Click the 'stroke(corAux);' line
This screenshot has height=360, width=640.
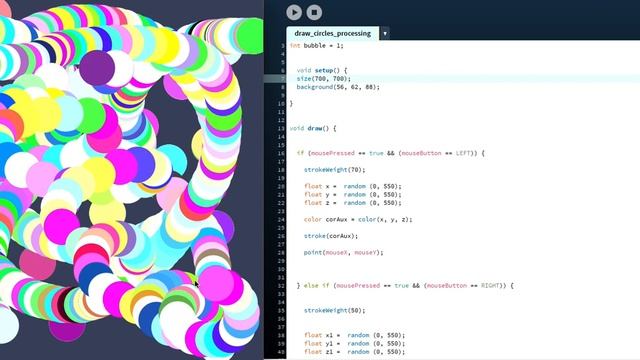click(331, 236)
